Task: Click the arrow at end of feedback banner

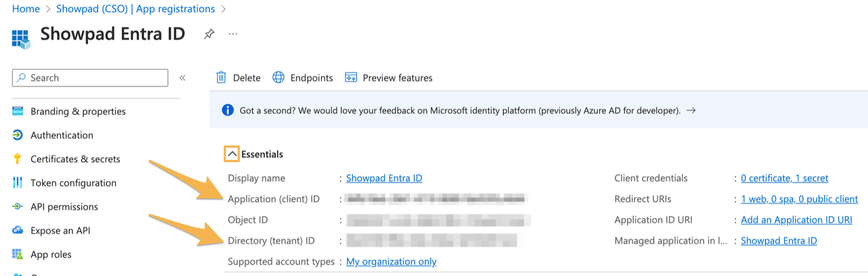Action: (691, 111)
